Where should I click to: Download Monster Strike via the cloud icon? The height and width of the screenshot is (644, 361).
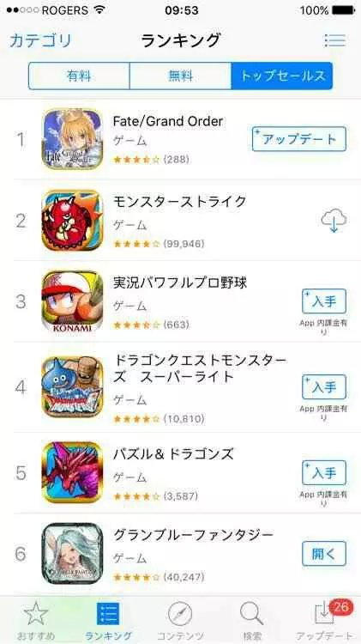point(334,221)
